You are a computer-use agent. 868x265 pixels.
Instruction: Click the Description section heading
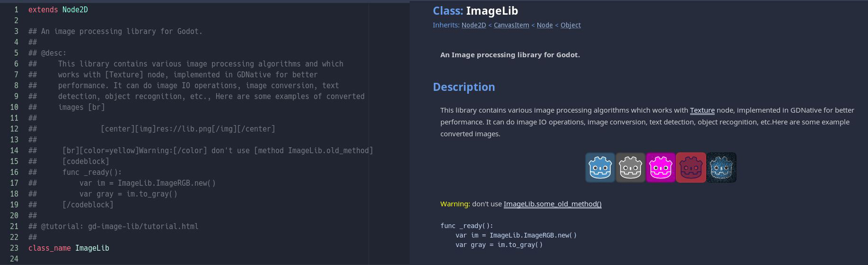(x=464, y=87)
